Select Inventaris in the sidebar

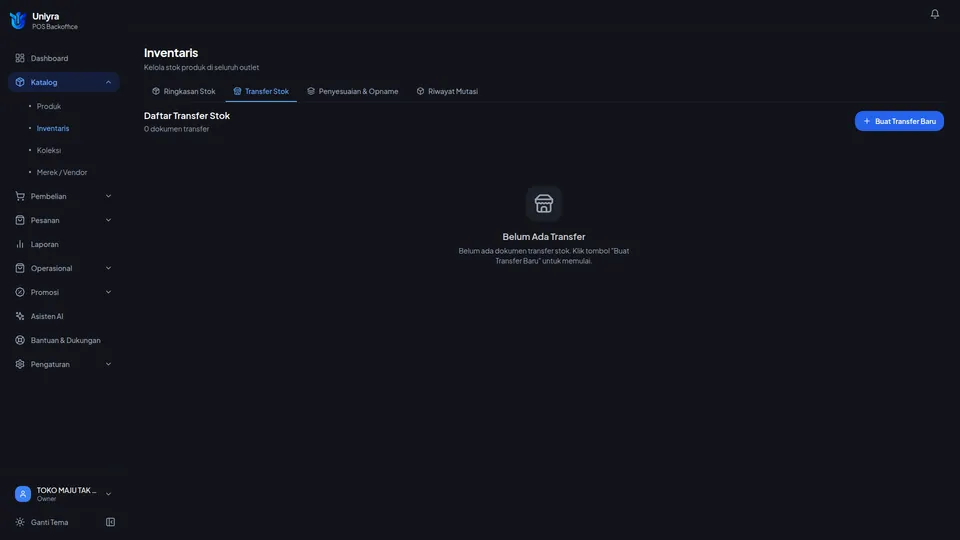pyautogui.click(x=53, y=129)
